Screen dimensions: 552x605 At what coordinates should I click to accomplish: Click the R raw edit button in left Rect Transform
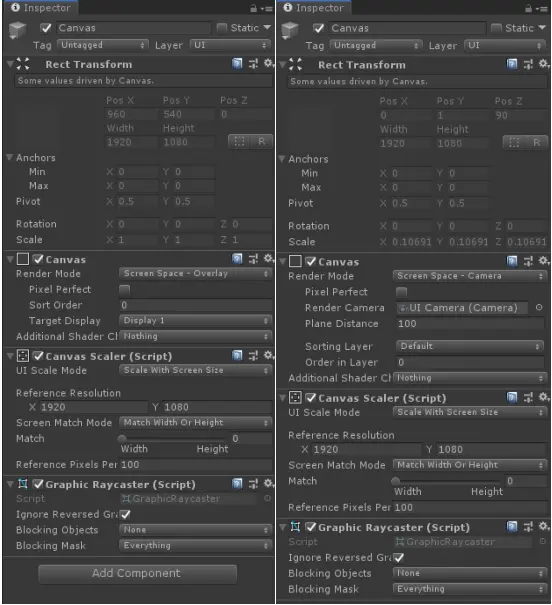click(x=262, y=142)
